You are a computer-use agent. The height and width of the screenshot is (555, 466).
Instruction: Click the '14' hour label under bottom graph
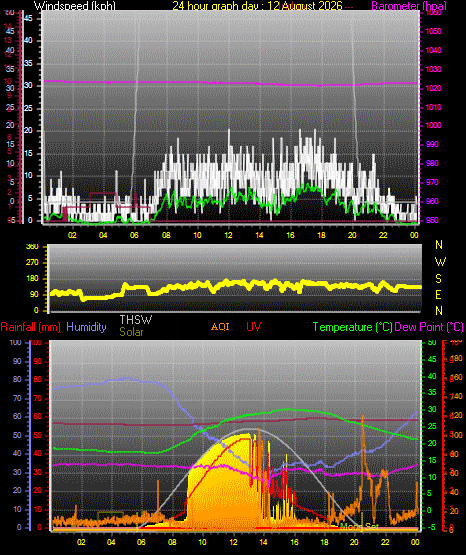coord(263,542)
